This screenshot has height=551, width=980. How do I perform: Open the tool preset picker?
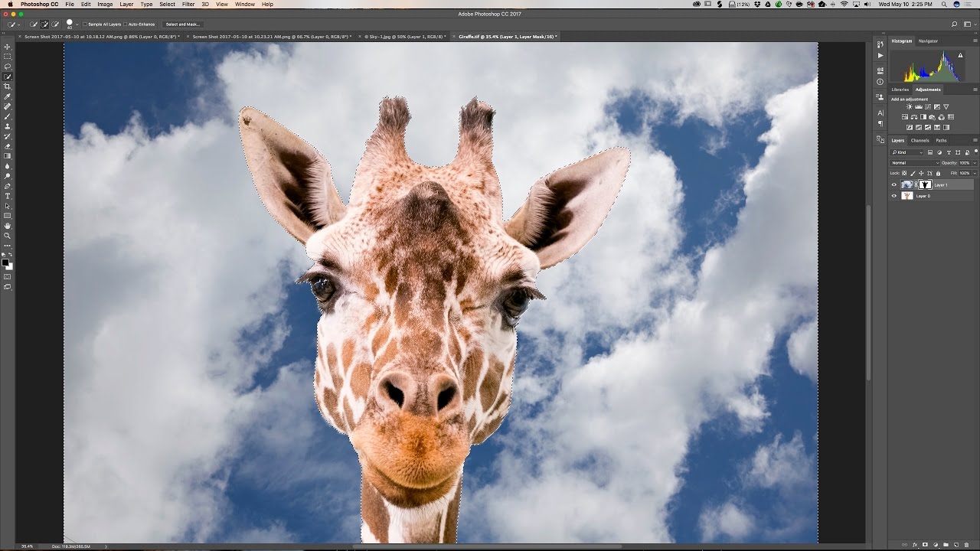(14, 24)
